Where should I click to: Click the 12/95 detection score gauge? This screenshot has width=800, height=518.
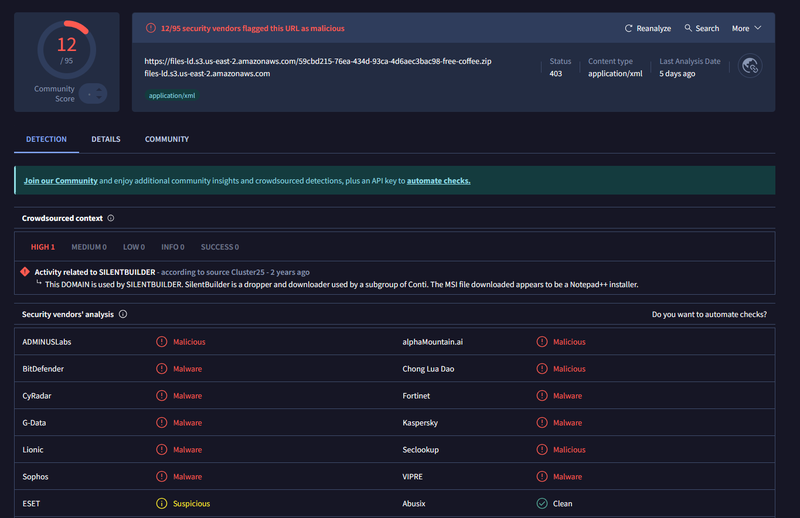pos(67,50)
